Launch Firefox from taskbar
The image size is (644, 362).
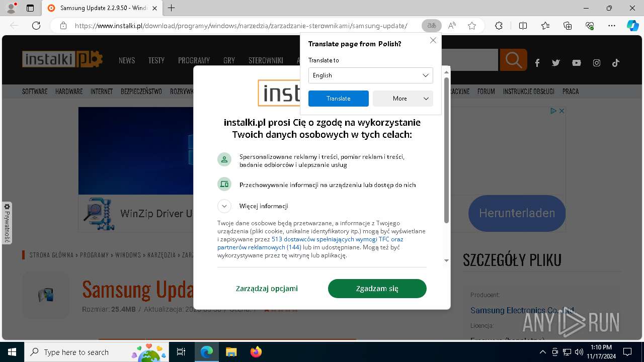click(x=256, y=352)
